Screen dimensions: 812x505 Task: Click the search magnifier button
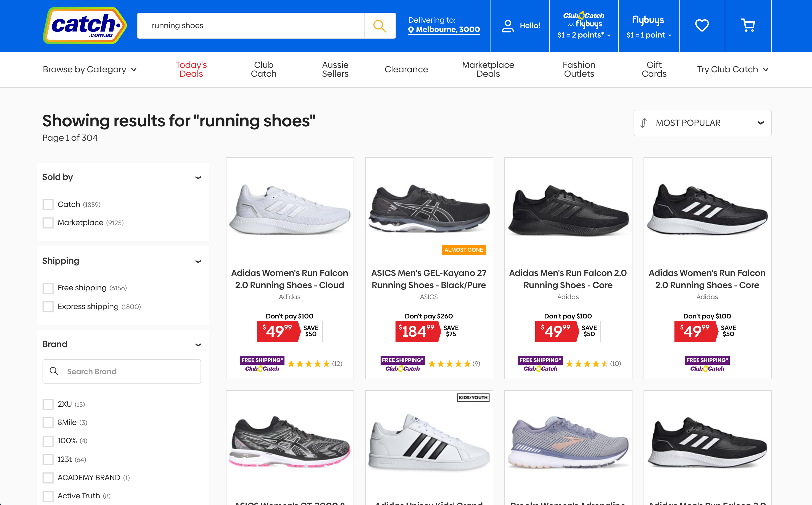(380, 26)
